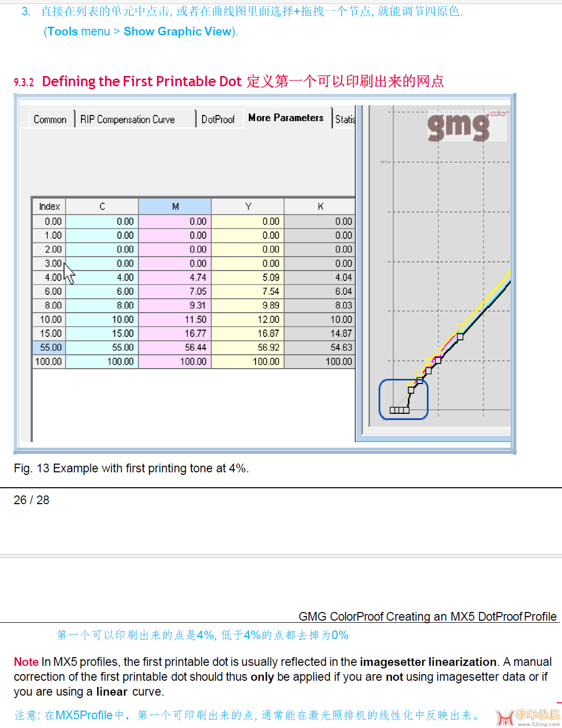Click the K cell showing 8.03
Viewport: 562px width, 728px height.
[x=320, y=305]
